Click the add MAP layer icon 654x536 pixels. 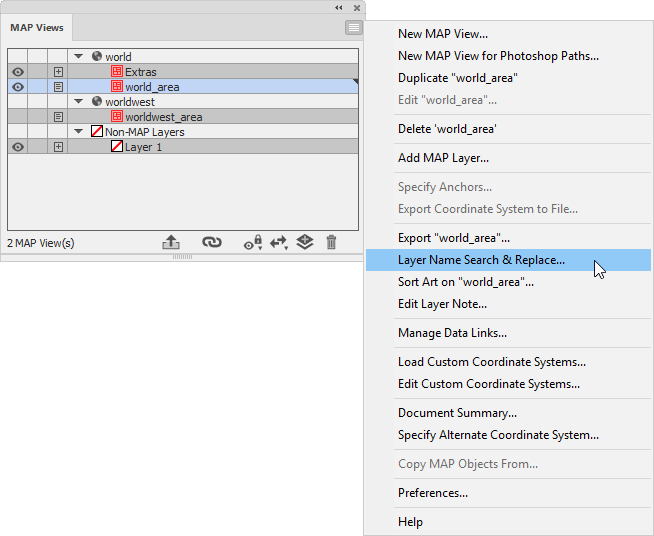[x=305, y=242]
